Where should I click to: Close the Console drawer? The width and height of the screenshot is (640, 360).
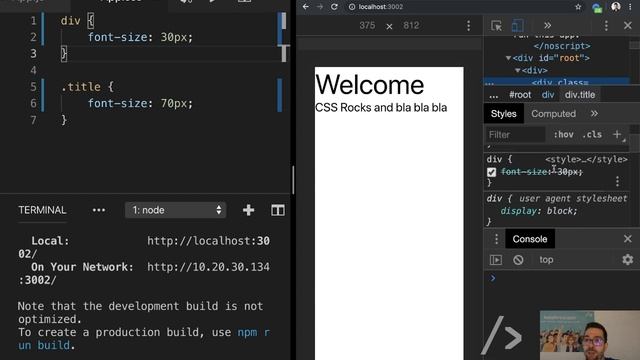(x=628, y=239)
